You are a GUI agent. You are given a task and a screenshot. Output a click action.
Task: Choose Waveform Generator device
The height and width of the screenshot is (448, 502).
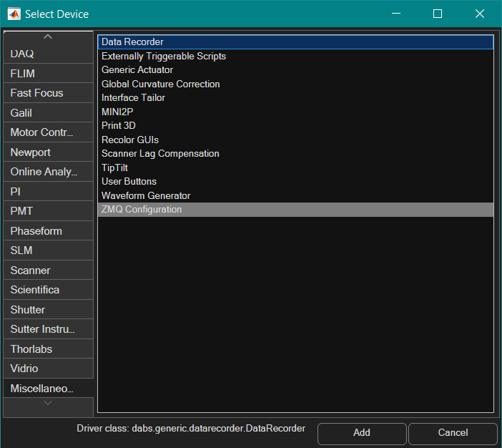pos(295,195)
